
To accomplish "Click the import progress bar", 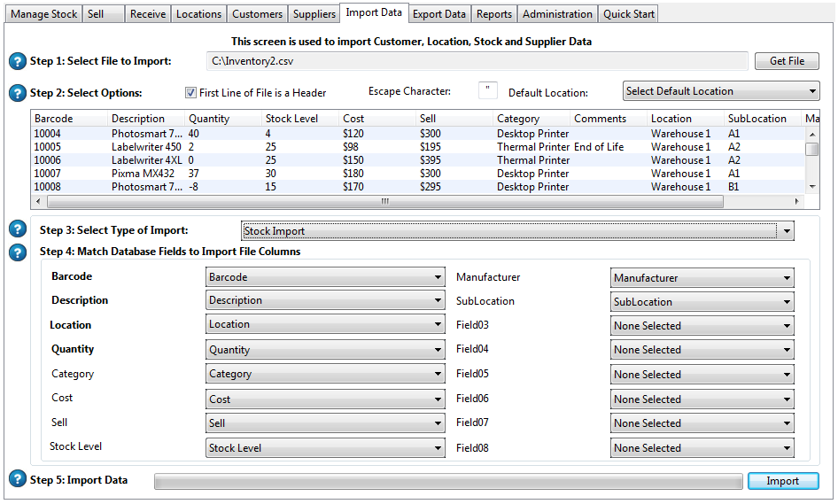I will [x=447, y=481].
